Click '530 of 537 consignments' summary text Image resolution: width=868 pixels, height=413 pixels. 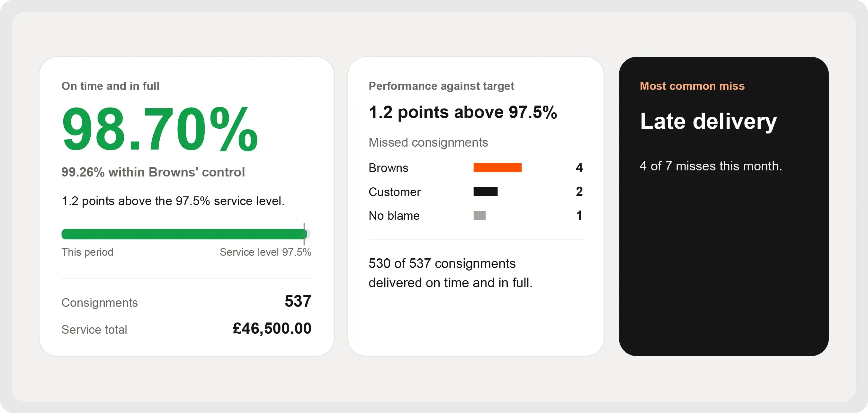click(x=442, y=263)
